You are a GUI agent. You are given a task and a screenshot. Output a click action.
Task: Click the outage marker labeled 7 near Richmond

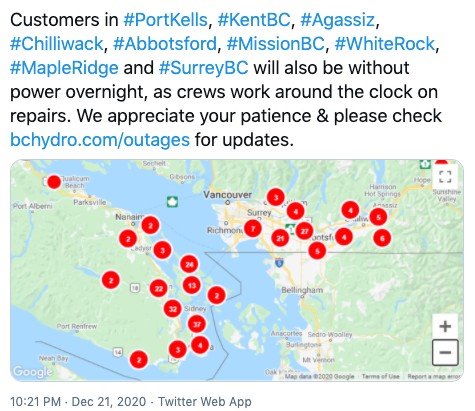click(253, 229)
